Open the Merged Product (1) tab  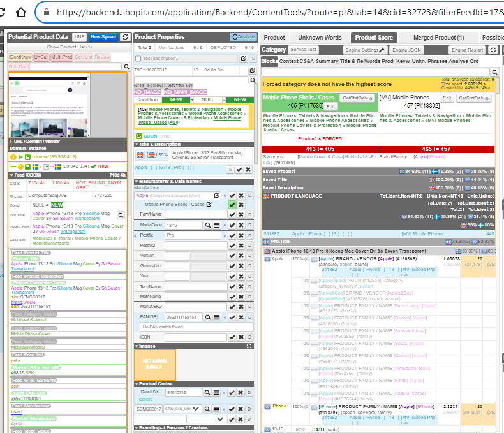tap(438, 38)
